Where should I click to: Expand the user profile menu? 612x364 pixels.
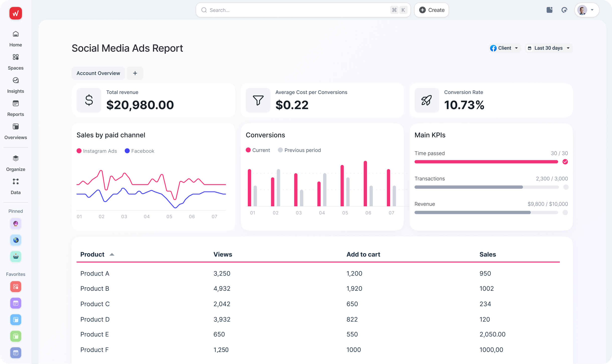586,10
